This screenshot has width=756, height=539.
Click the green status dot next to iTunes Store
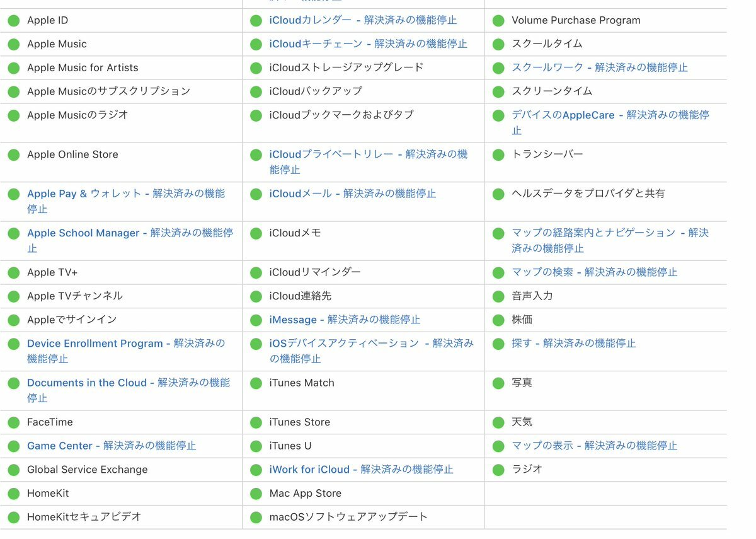256,422
